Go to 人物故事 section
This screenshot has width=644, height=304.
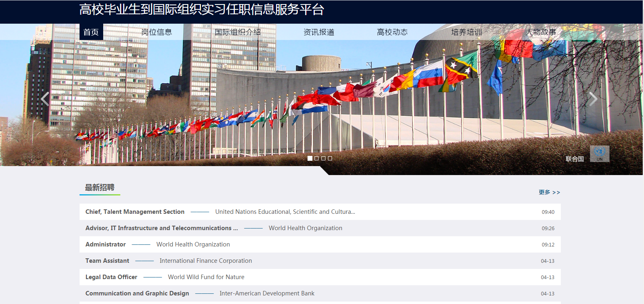[541, 32]
